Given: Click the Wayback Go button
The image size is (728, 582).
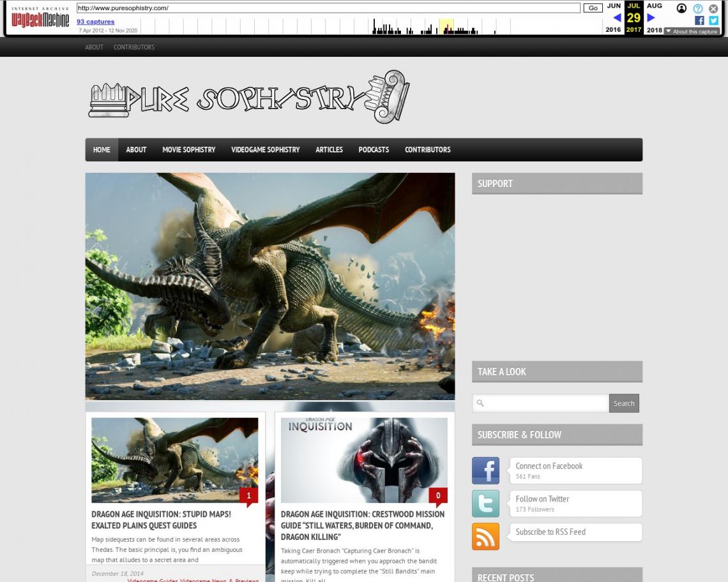Looking at the screenshot, I should [x=593, y=8].
